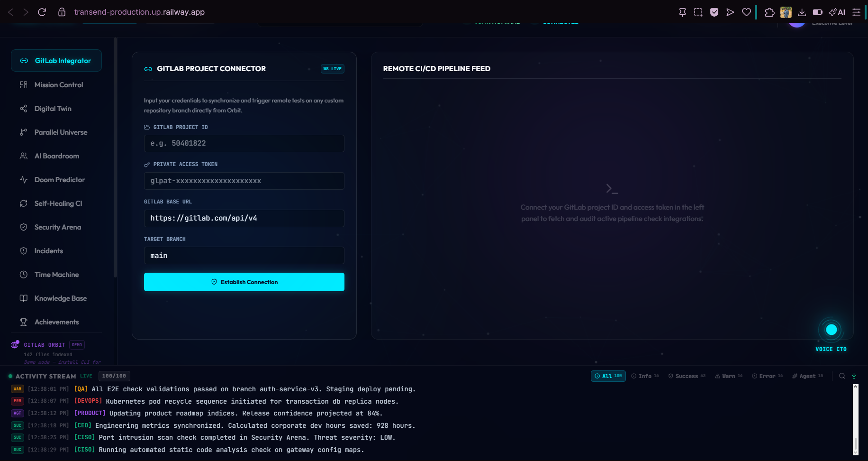Click the '142 files indexed' sidebar text
The height and width of the screenshot is (461, 868).
(x=48, y=355)
